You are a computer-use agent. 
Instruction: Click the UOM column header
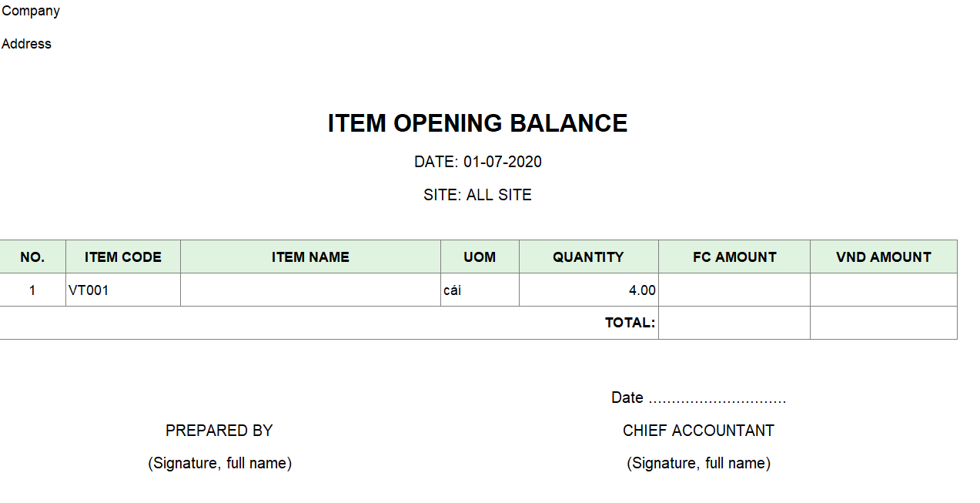(480, 257)
